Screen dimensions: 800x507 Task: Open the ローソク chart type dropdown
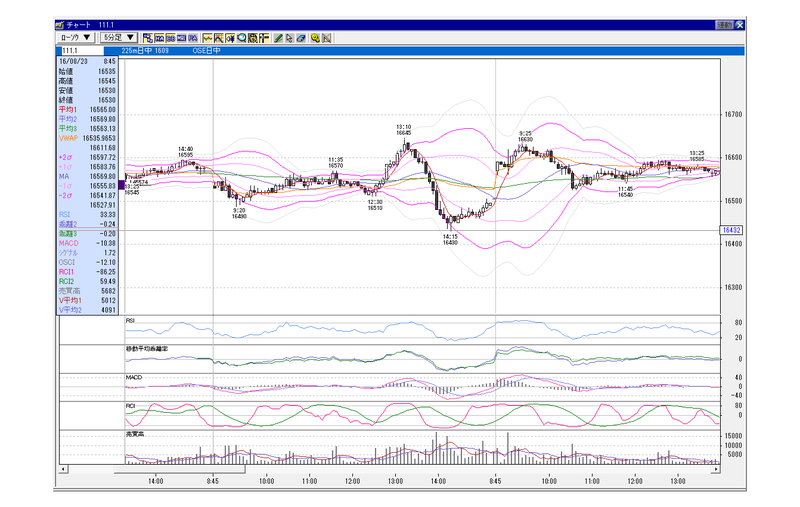tap(75, 38)
